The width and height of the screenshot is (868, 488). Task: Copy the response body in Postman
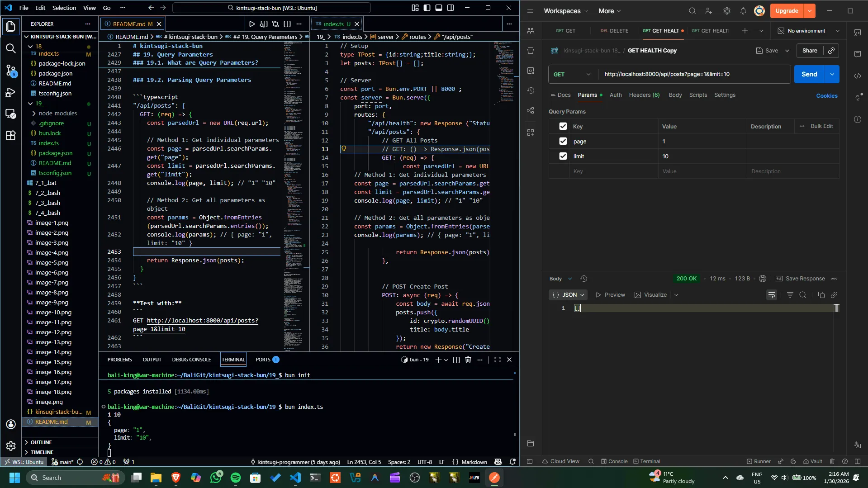click(821, 295)
